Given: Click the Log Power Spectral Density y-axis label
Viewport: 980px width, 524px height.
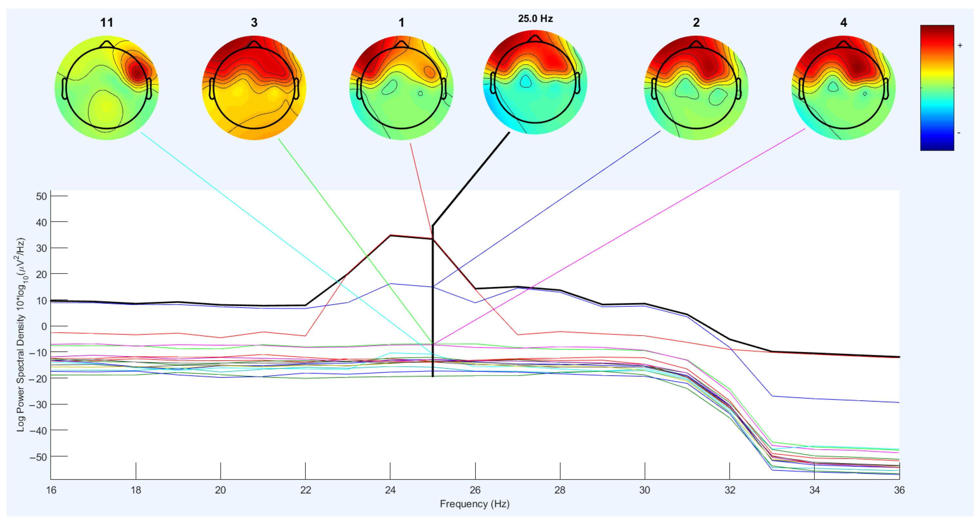Looking at the screenshot, I should (x=21, y=335).
